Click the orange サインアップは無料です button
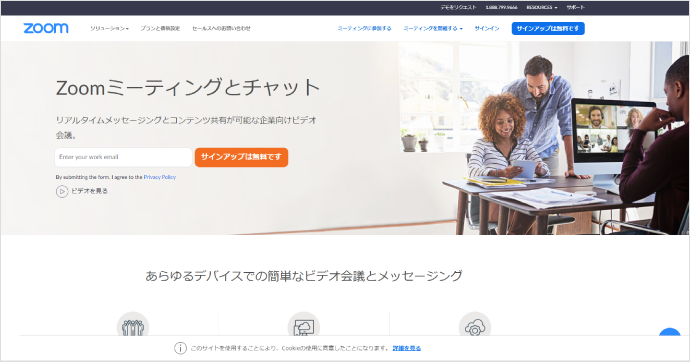The width and height of the screenshot is (690, 362). 242,157
